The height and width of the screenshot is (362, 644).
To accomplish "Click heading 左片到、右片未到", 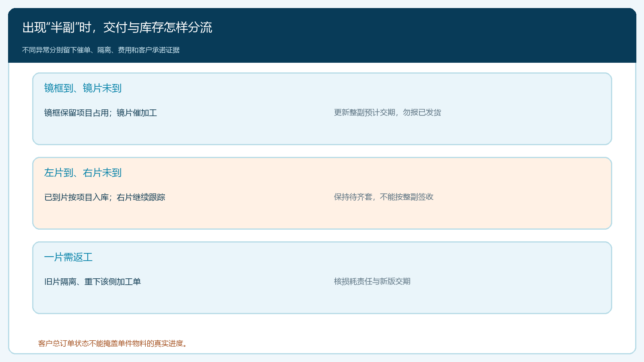I will (83, 173).
